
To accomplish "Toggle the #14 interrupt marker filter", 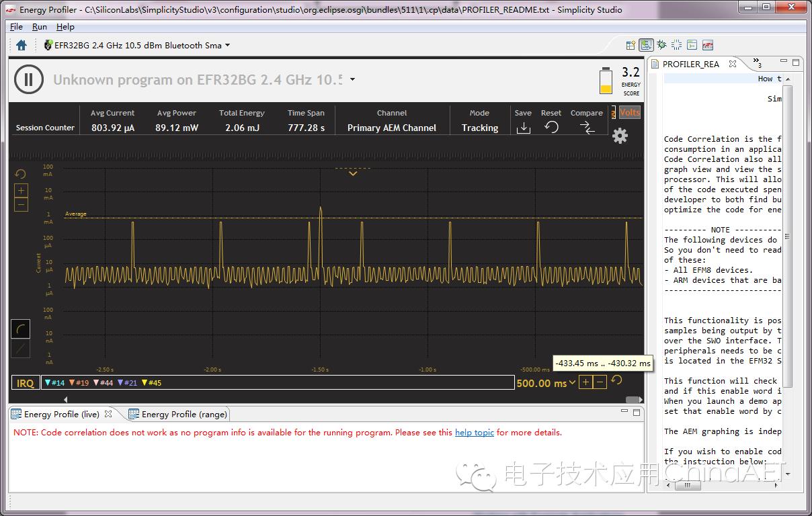I will click(x=54, y=382).
